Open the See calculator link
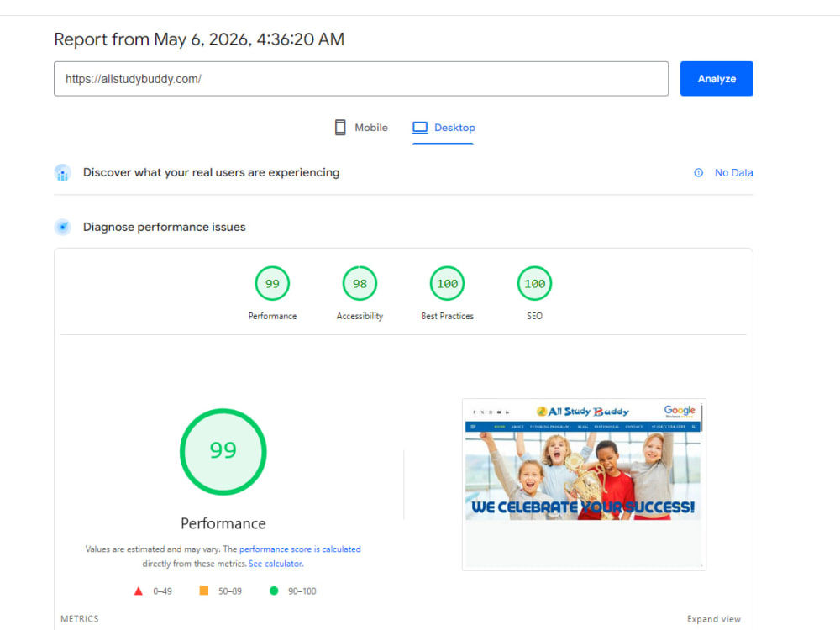Viewport: 840px width, 630px height. (x=276, y=564)
